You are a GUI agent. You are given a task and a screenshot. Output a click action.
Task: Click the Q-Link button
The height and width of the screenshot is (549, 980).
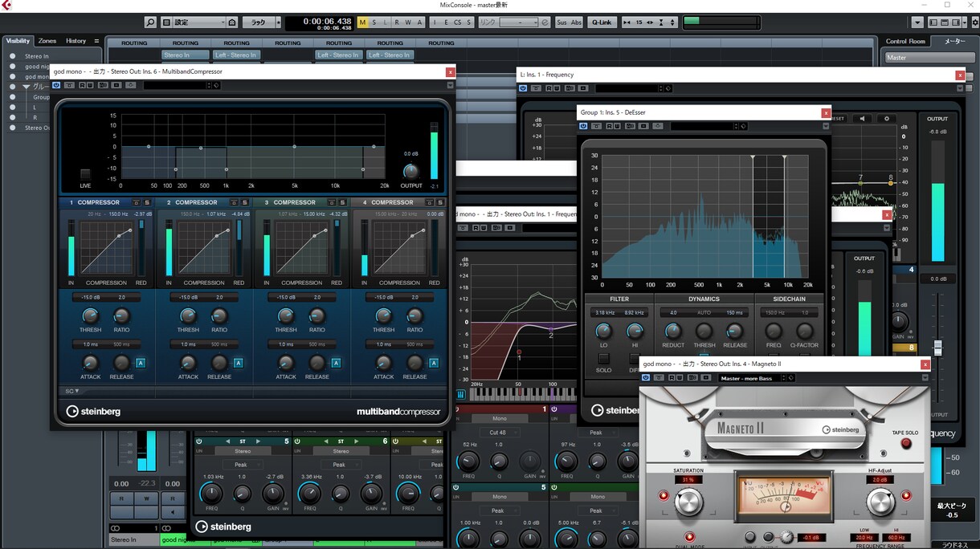pyautogui.click(x=602, y=22)
